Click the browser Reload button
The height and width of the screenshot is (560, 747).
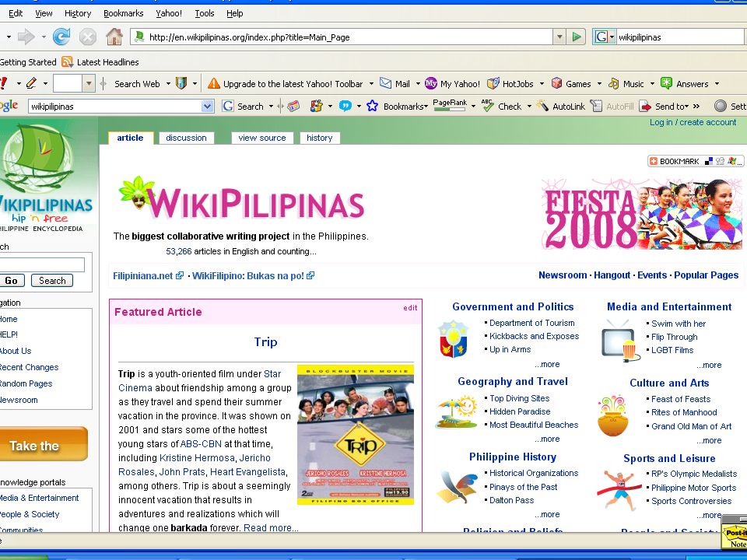[61, 37]
